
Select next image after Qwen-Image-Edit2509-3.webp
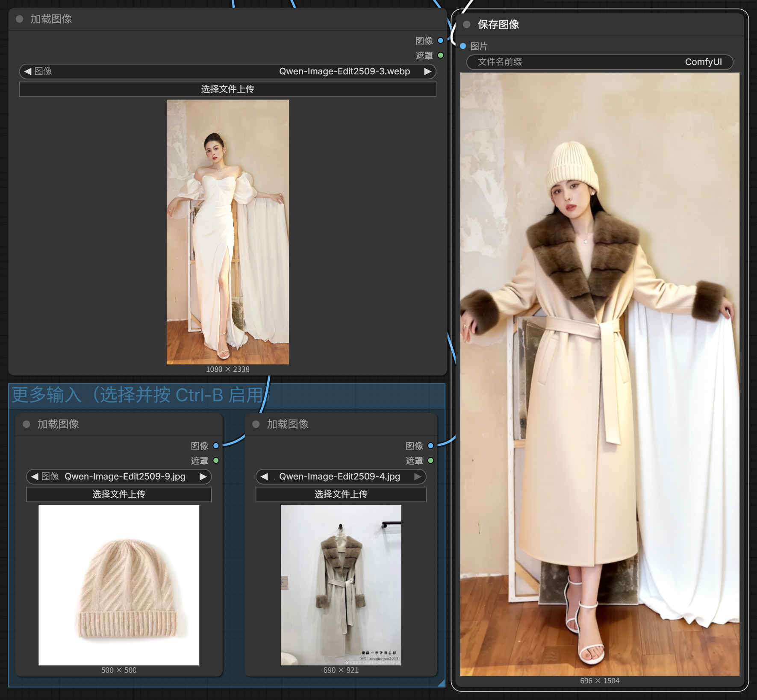pos(427,71)
